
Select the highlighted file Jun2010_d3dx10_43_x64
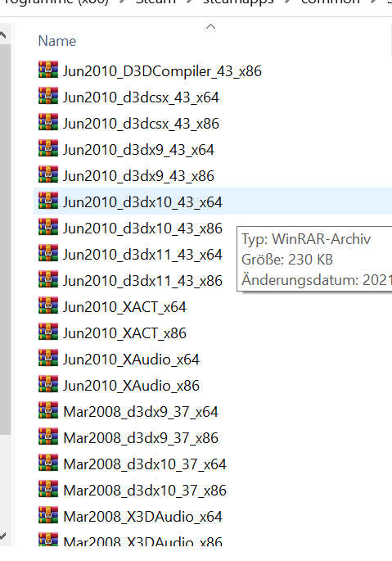click(x=142, y=202)
